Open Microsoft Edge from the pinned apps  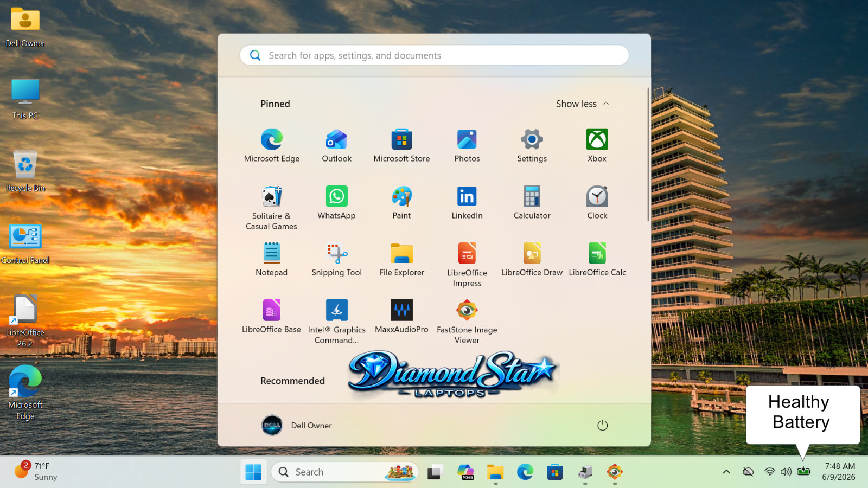tap(272, 145)
